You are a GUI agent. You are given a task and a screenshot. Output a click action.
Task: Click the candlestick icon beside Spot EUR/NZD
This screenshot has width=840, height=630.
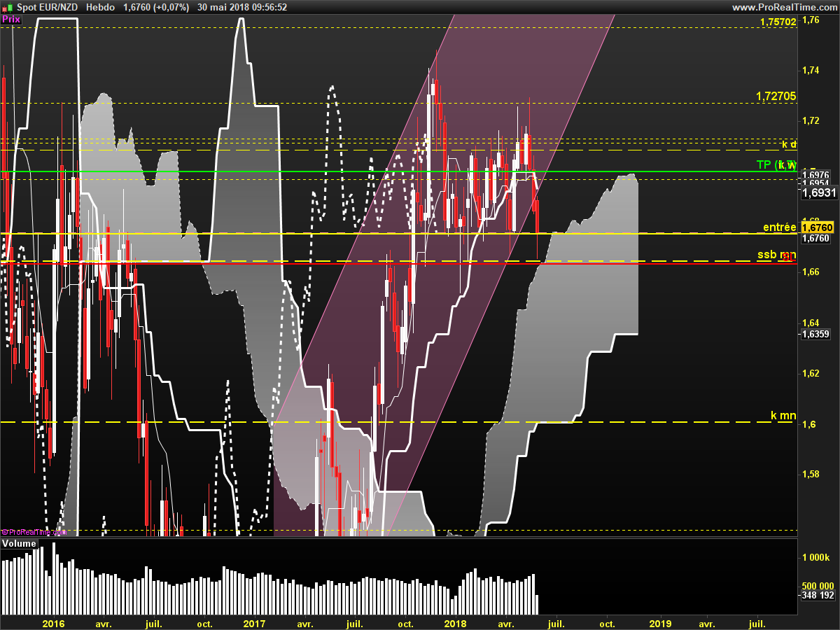pos(8,7)
